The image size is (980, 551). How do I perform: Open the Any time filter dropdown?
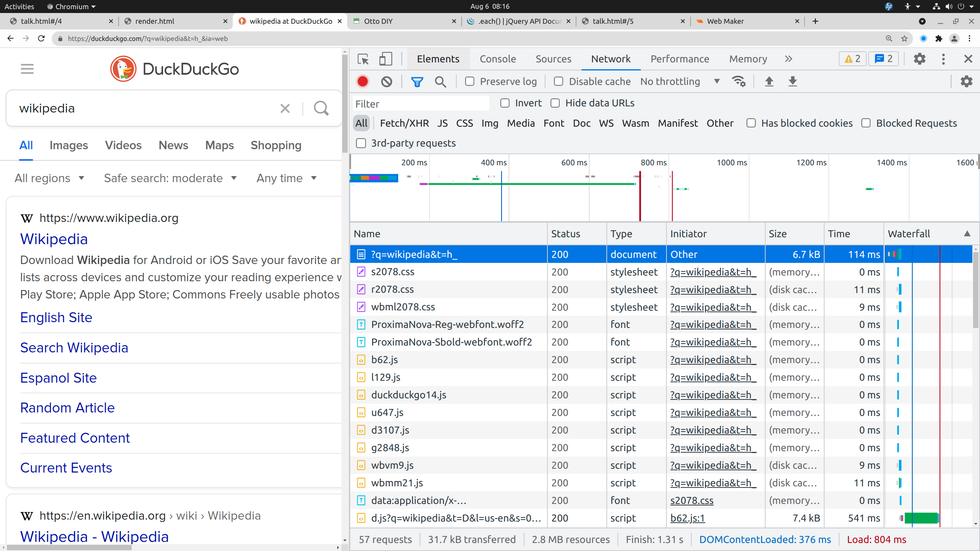click(x=287, y=178)
